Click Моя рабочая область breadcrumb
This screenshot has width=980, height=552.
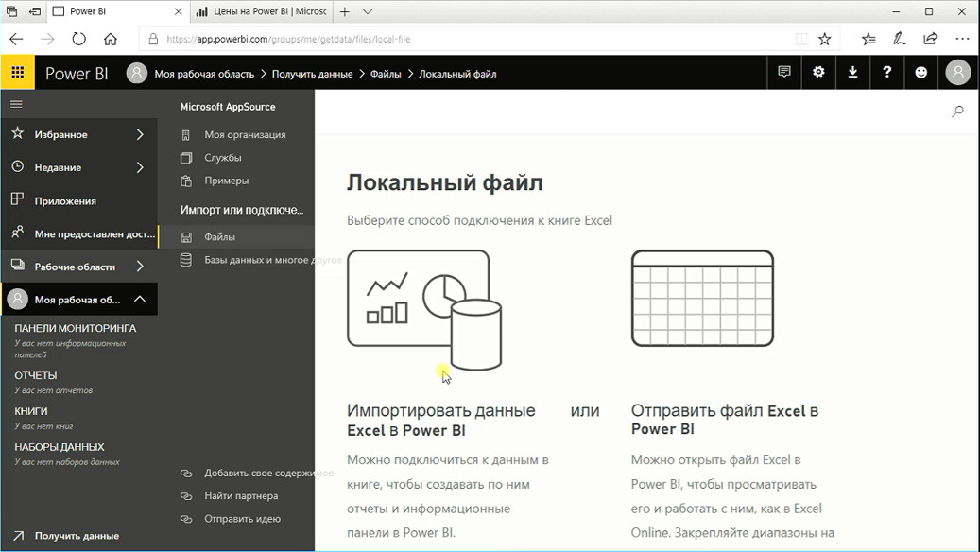pyautogui.click(x=204, y=74)
